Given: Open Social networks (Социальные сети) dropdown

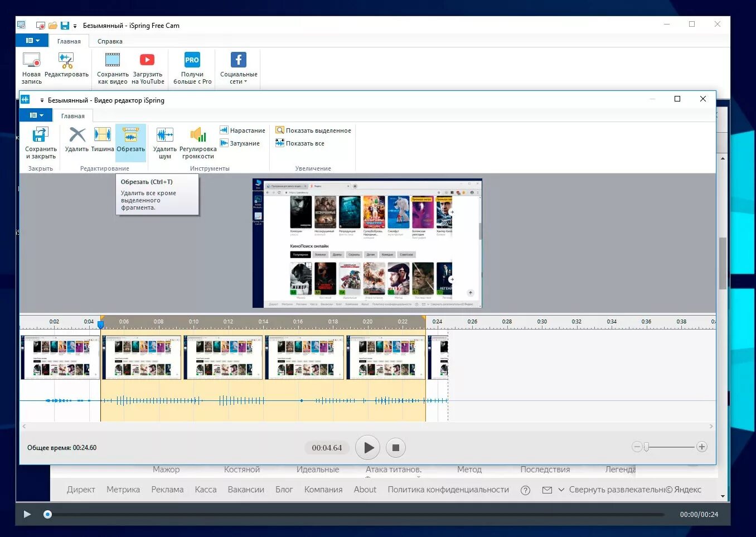Looking at the screenshot, I should click(239, 68).
